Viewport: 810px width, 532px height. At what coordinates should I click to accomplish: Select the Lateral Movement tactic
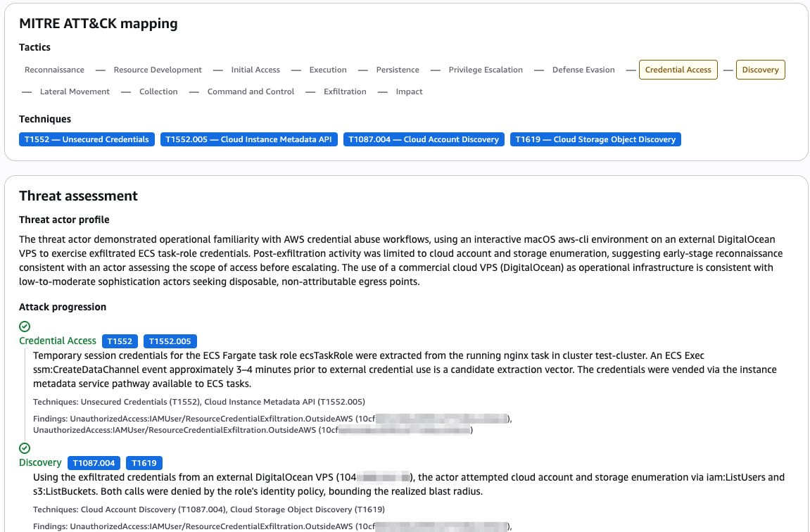tap(75, 91)
